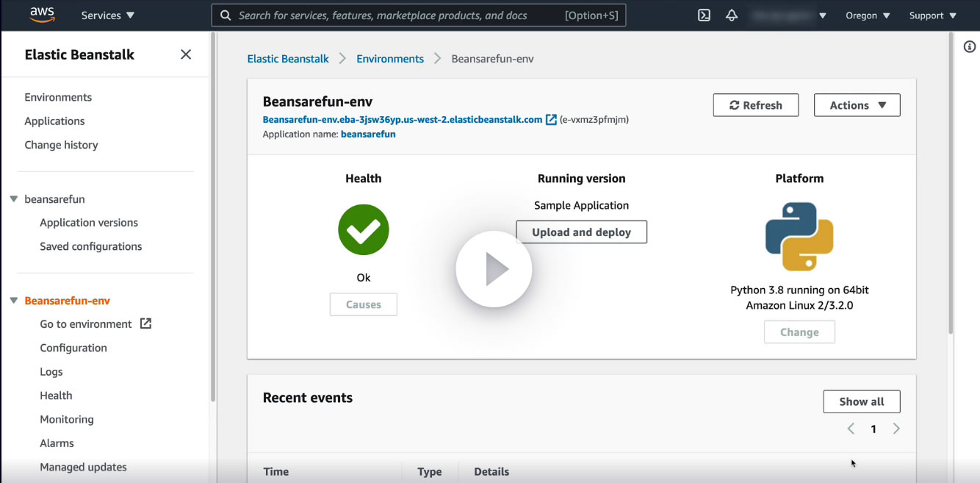
Task: Click the main content vertical scrollbar
Action: click(951, 184)
